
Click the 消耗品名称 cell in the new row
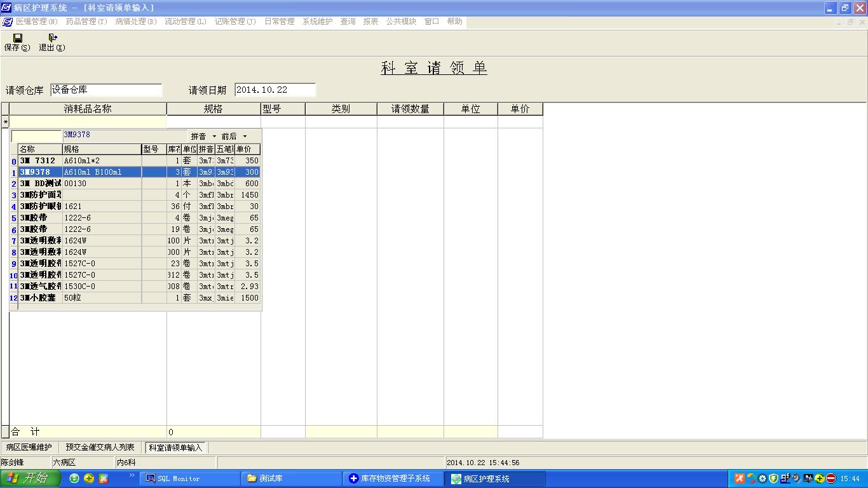click(88, 122)
